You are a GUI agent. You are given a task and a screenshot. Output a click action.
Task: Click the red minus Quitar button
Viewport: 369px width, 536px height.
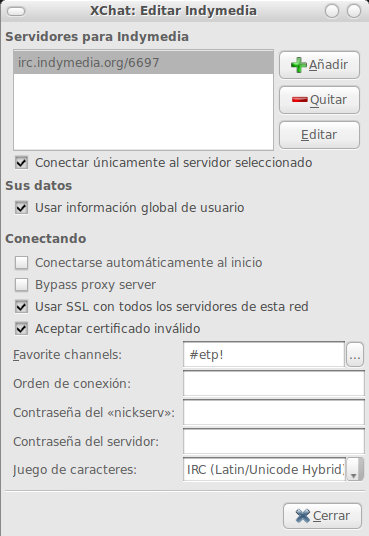tap(319, 100)
